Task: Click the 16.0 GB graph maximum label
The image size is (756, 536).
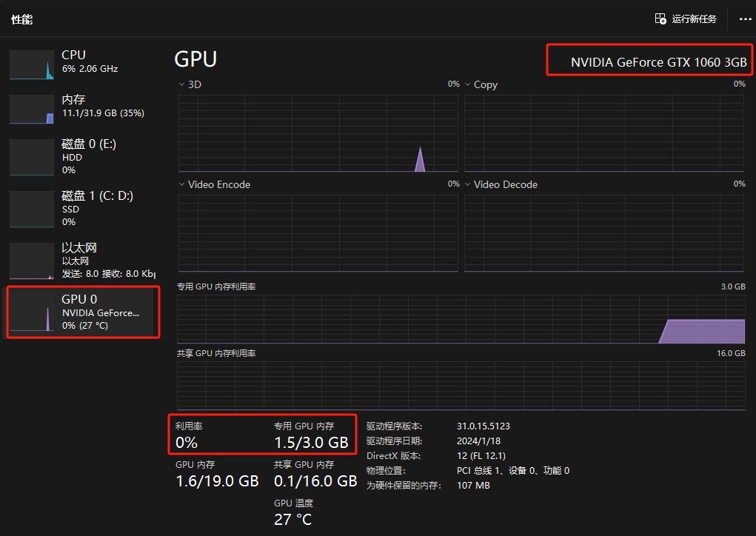Action: 731,353
